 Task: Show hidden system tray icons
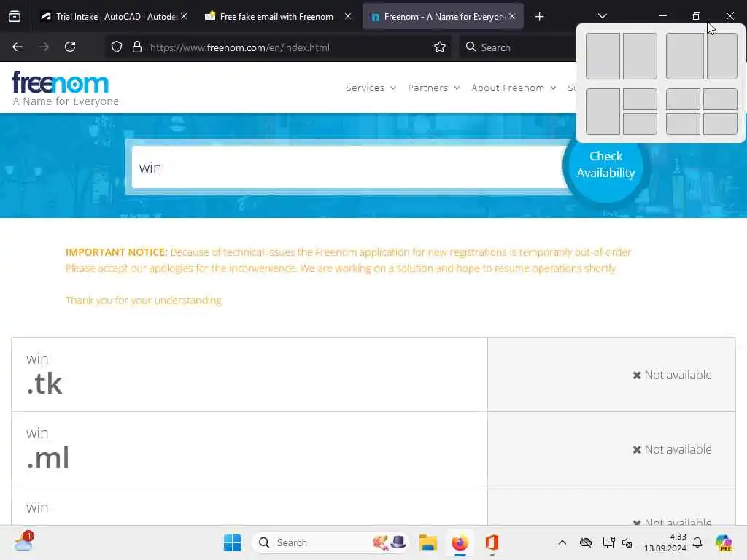point(562,542)
